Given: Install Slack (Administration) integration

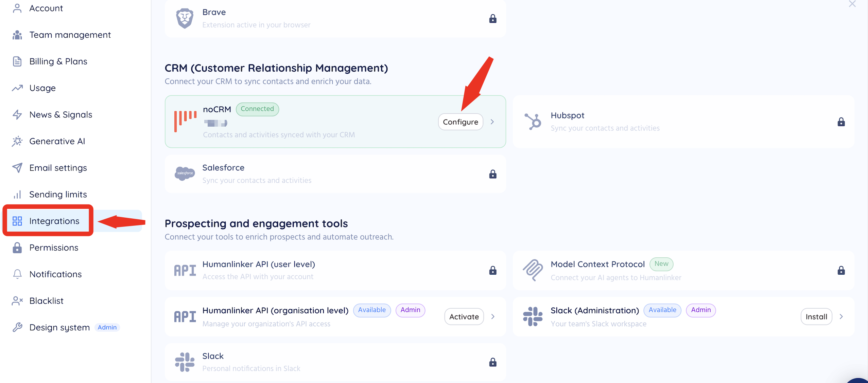Looking at the screenshot, I should pyautogui.click(x=816, y=317).
